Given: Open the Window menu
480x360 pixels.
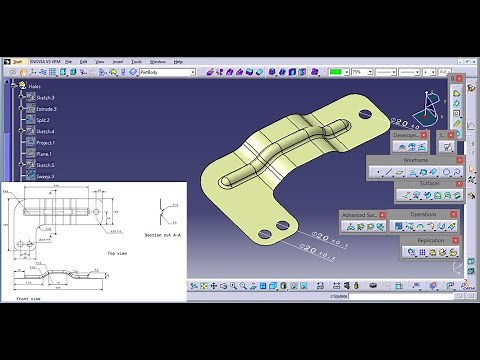Looking at the screenshot, I should click(157, 62).
